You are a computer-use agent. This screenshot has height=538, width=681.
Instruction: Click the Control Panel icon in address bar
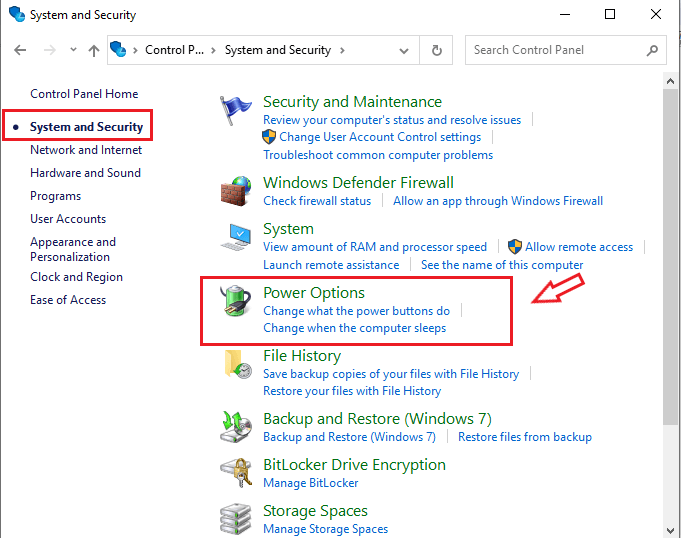118,50
